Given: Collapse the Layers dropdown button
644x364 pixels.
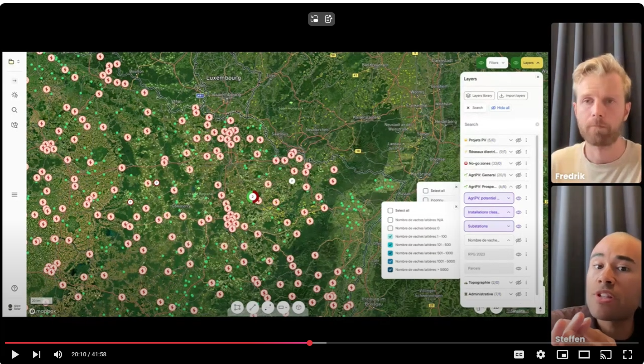Looking at the screenshot, I should 532,63.
